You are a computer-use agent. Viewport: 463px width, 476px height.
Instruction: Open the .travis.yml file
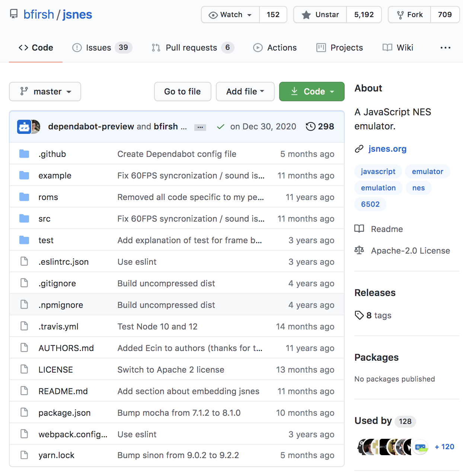(58, 327)
